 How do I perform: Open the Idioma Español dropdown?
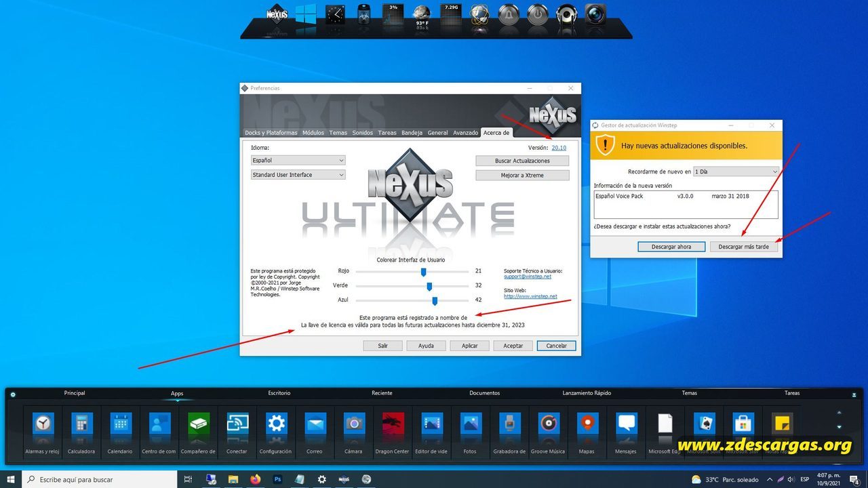pyautogui.click(x=298, y=161)
